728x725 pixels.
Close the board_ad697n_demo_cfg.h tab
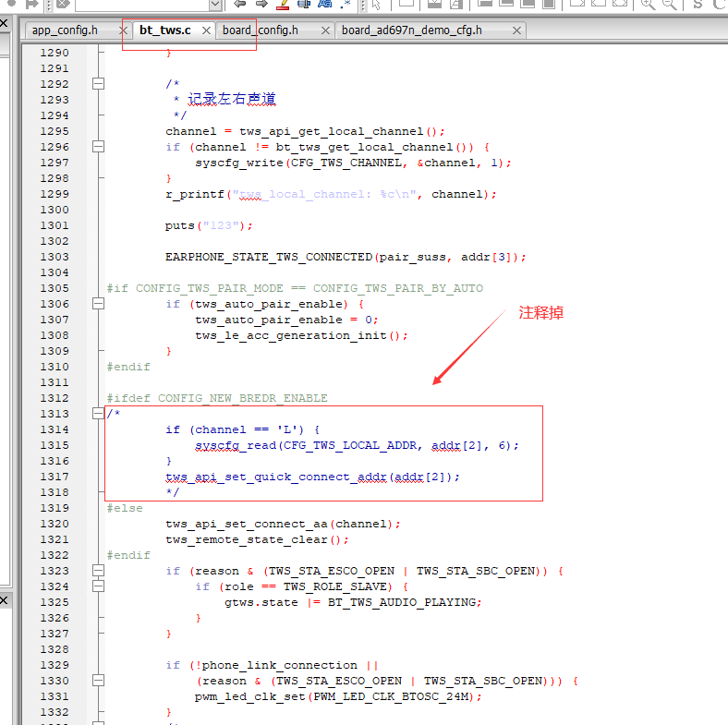(x=516, y=31)
